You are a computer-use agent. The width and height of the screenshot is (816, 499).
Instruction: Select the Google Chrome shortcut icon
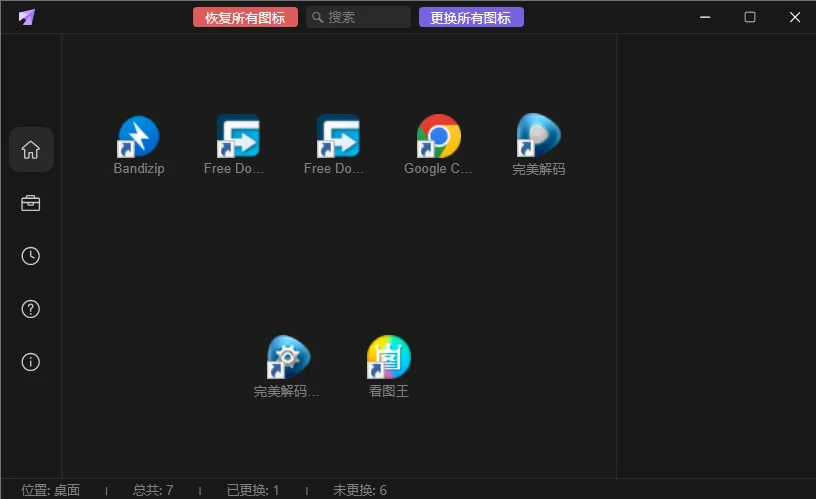438,136
